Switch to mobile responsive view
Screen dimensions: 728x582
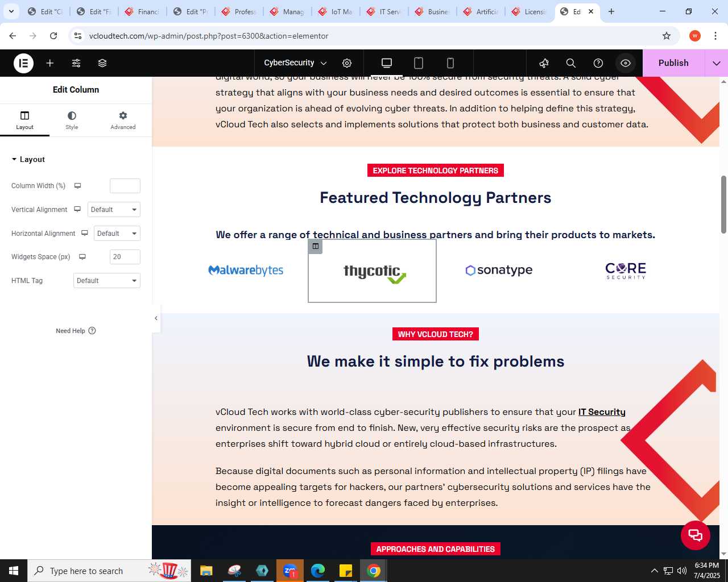click(450, 63)
